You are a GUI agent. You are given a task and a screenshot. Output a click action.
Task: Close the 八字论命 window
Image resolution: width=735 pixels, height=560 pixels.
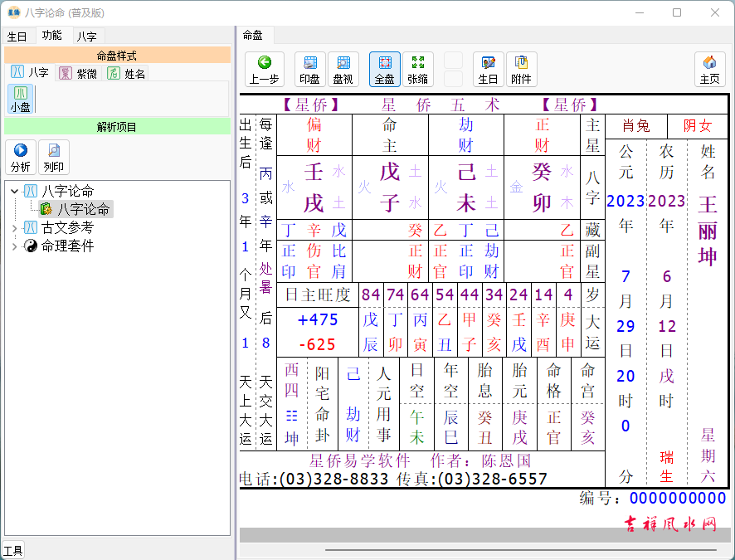click(715, 12)
